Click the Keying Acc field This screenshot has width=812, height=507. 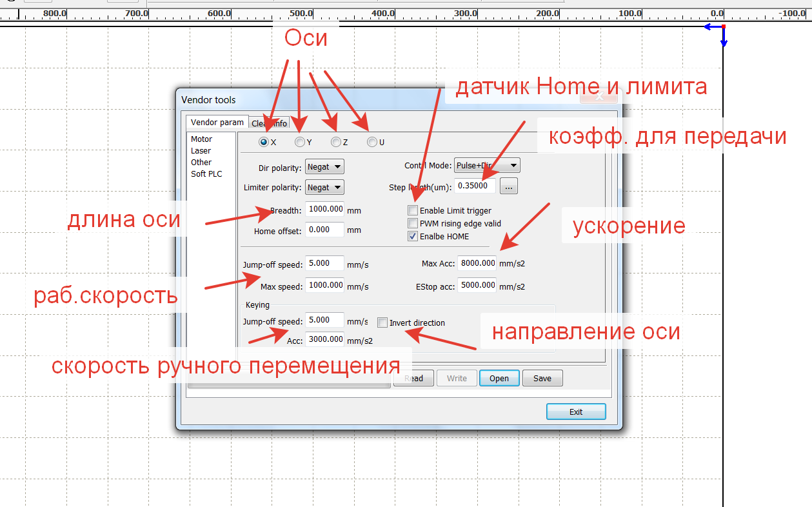click(324, 339)
